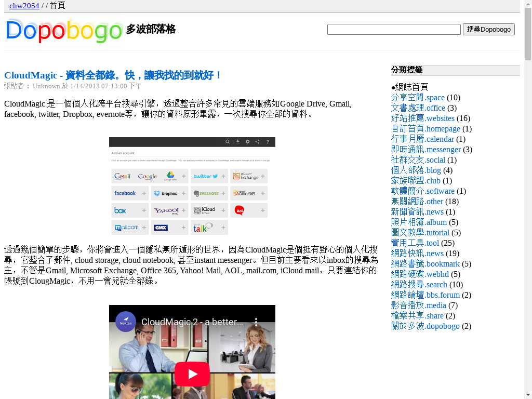Play the CloudMagic 2 YouTube video

(x=192, y=374)
